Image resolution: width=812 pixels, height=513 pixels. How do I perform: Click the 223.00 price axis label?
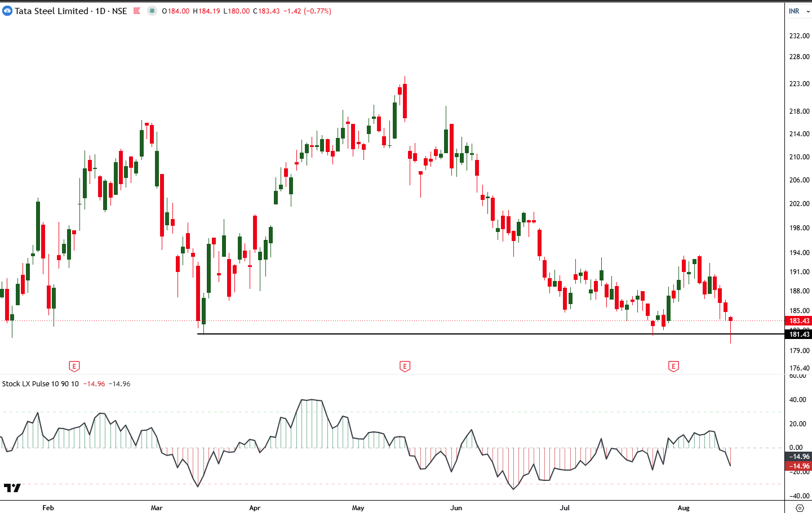(x=799, y=84)
